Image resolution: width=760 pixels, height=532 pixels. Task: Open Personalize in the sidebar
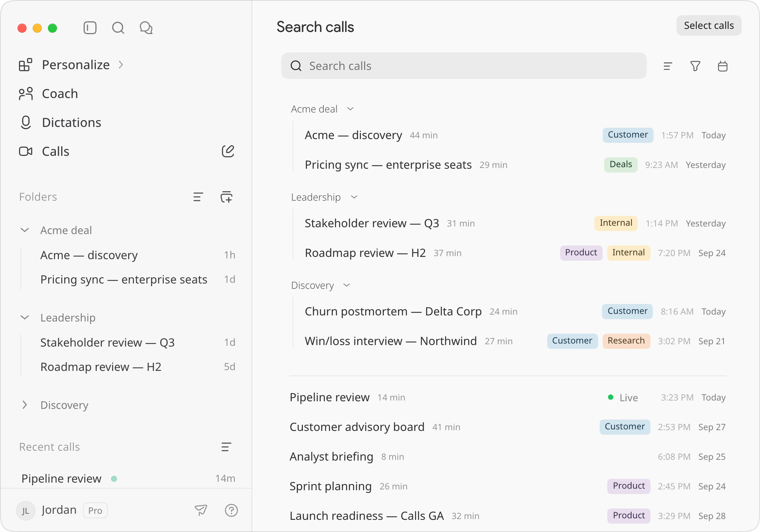point(76,65)
